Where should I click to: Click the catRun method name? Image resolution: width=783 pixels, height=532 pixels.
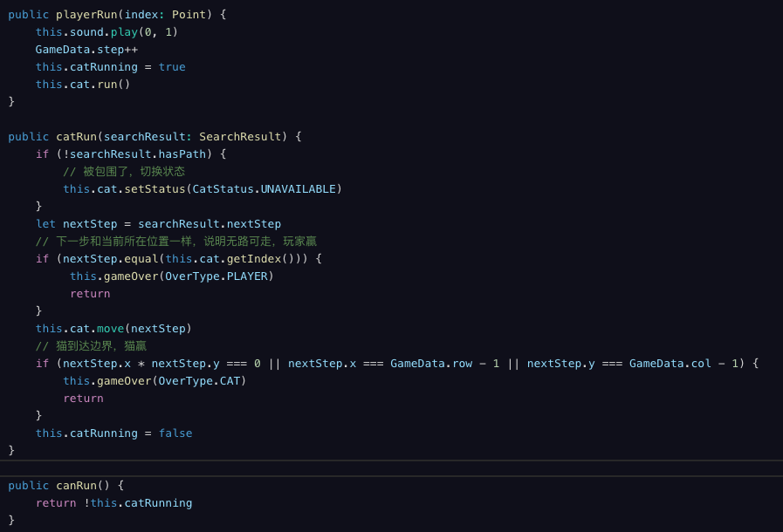tap(77, 137)
